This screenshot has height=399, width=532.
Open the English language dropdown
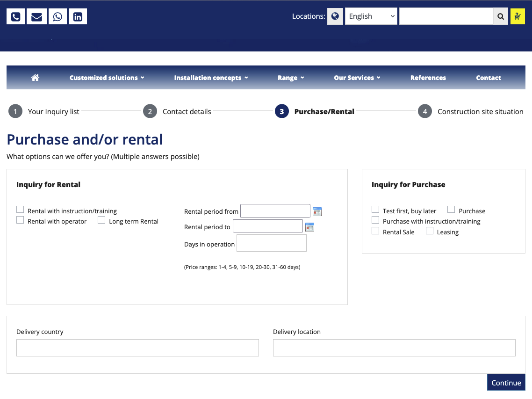pos(371,16)
